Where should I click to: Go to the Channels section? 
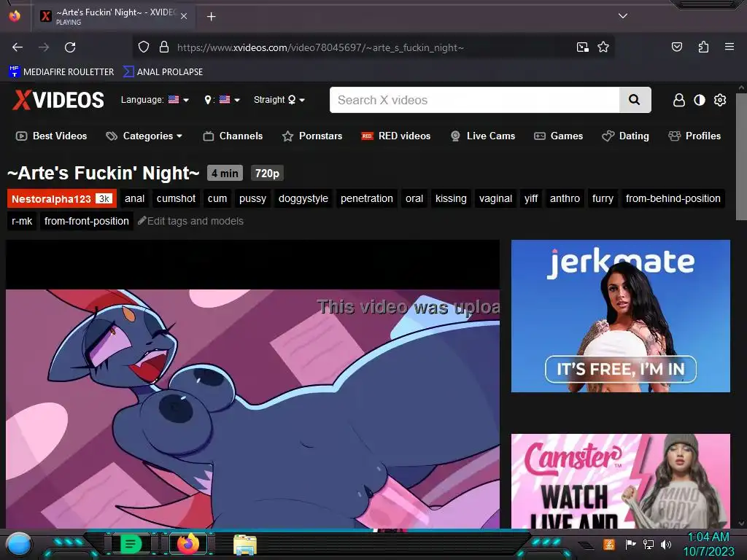tap(233, 136)
